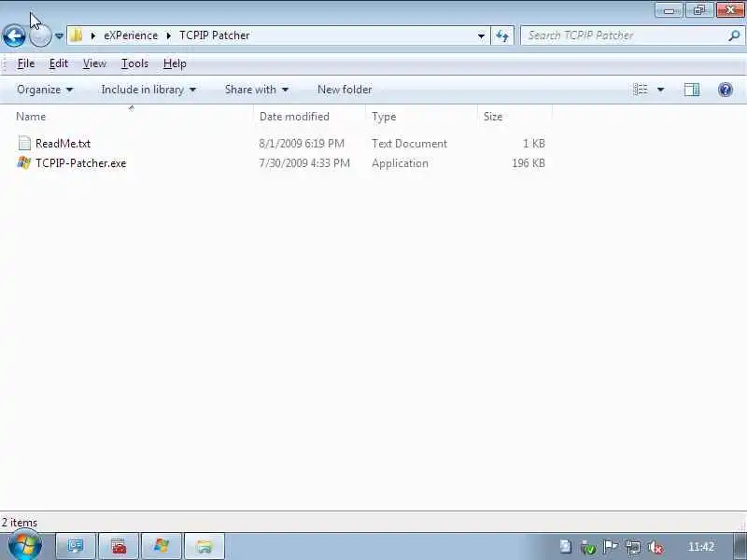The height and width of the screenshot is (560, 747).
Task: Create a New folder
Action: pyautogui.click(x=345, y=90)
